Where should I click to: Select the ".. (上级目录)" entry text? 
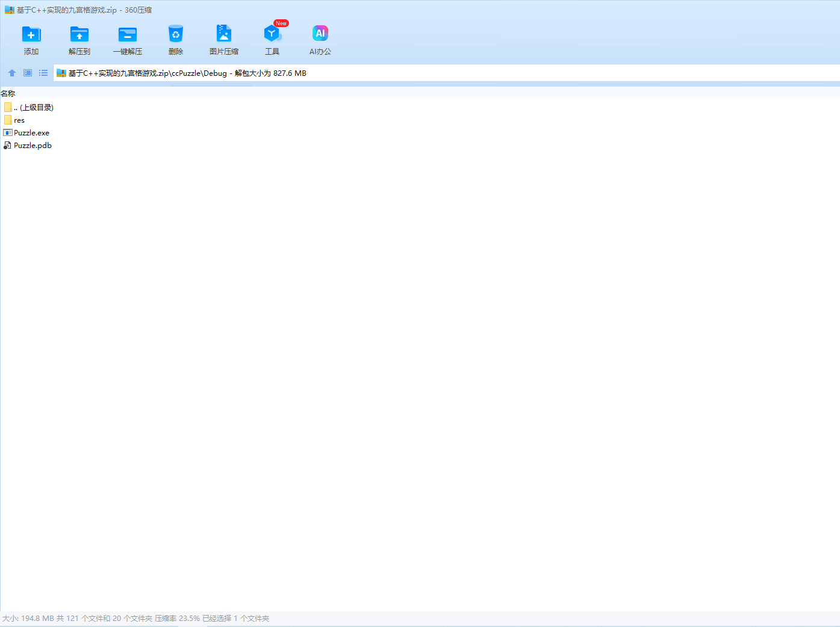pyautogui.click(x=34, y=108)
